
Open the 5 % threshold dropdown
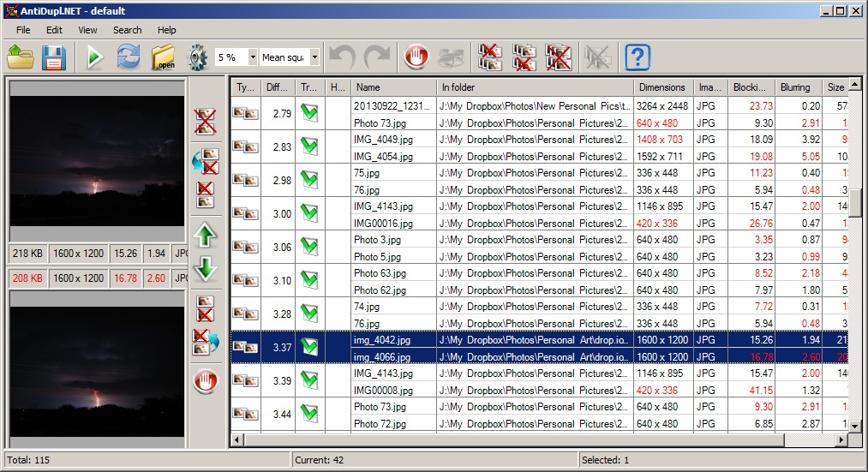click(253, 57)
